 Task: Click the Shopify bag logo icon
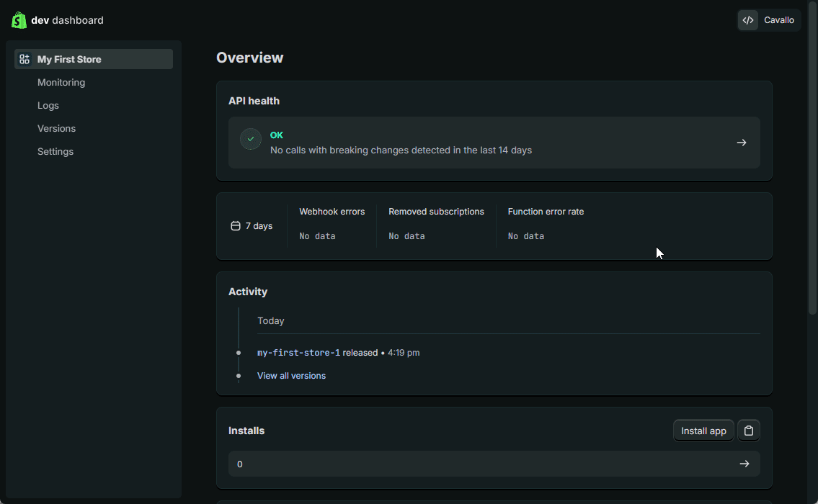(19, 20)
